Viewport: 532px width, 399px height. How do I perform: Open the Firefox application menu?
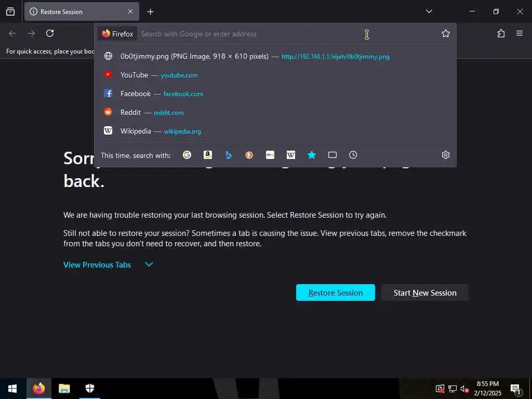519,33
